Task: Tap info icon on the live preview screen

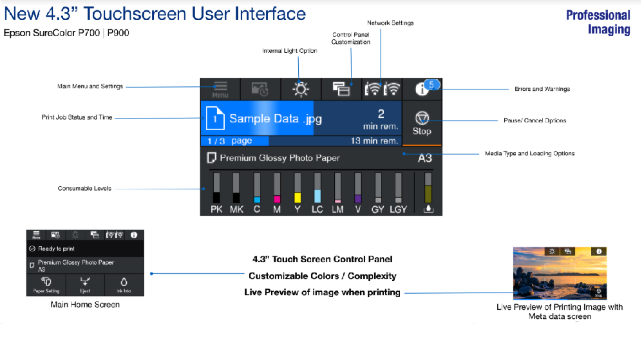Action: point(599,251)
